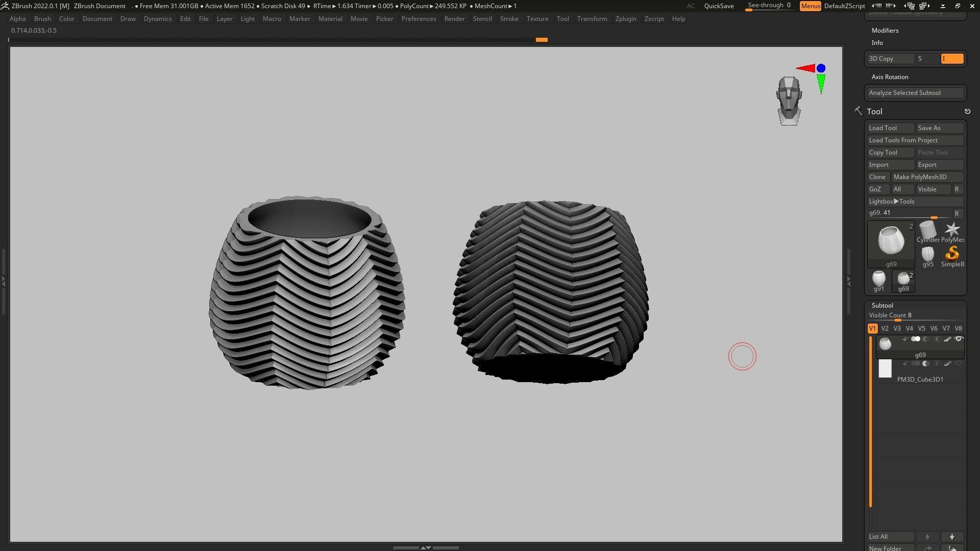
Task: Click Make PolyMesh3D button
Action: coord(927,177)
